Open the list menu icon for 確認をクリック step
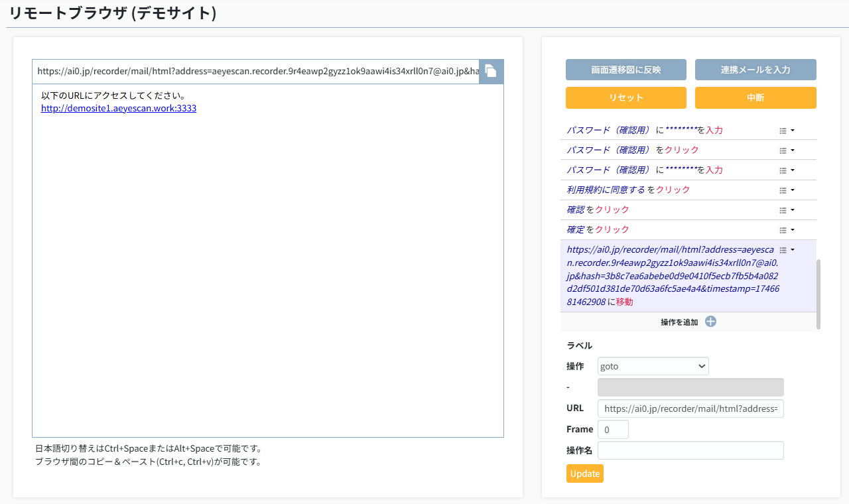849x504 pixels. (x=787, y=210)
